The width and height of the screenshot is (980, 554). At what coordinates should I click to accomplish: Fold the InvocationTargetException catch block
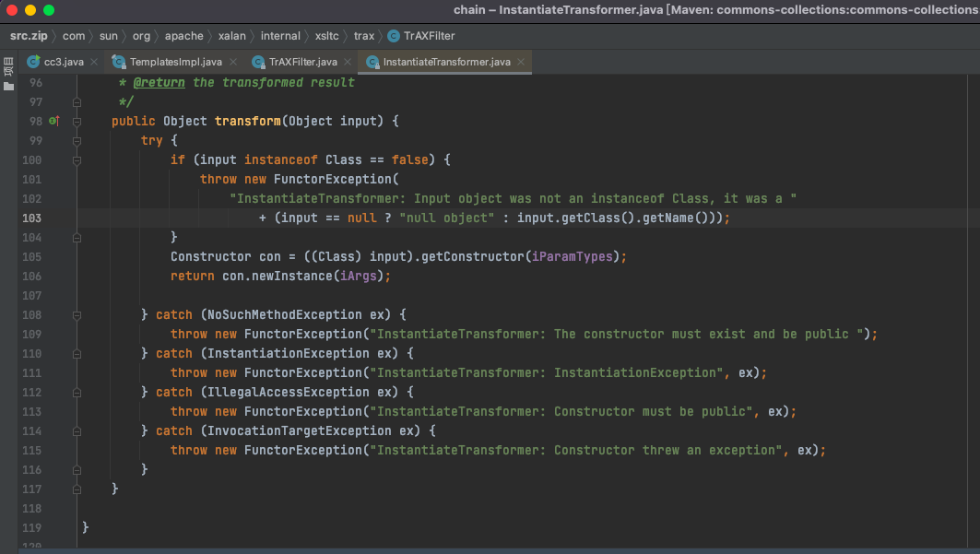point(77,431)
